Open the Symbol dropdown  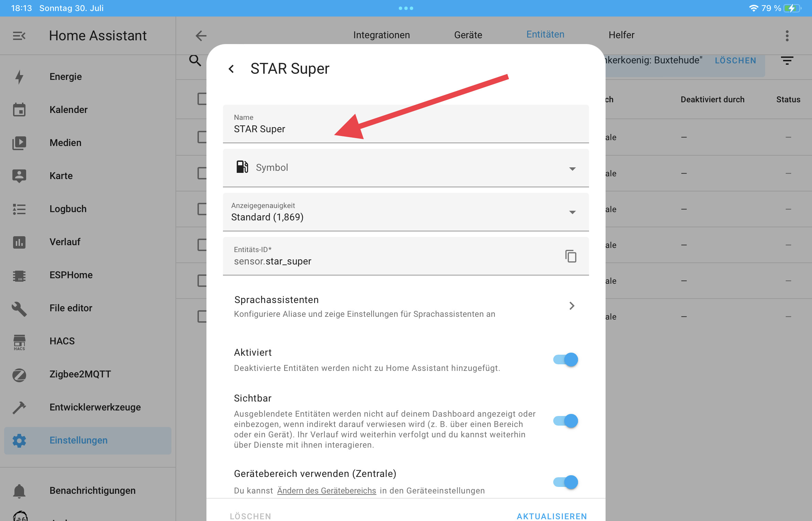click(406, 168)
